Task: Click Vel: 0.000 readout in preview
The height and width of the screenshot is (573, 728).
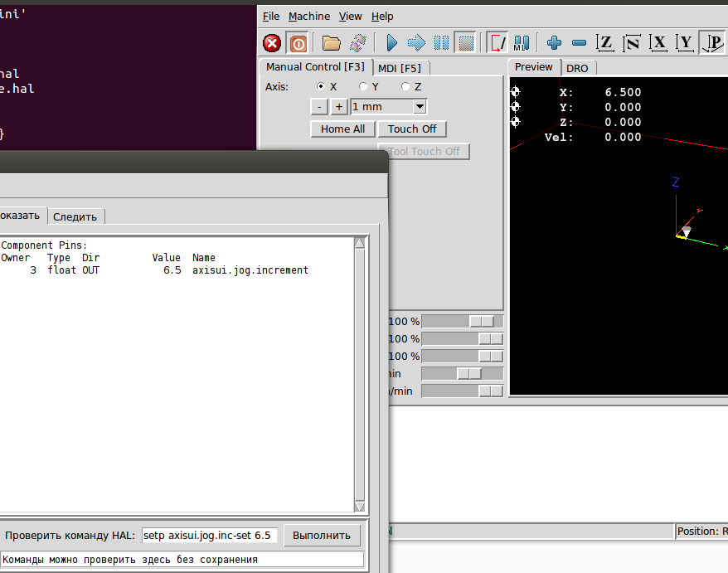Action: (593, 137)
